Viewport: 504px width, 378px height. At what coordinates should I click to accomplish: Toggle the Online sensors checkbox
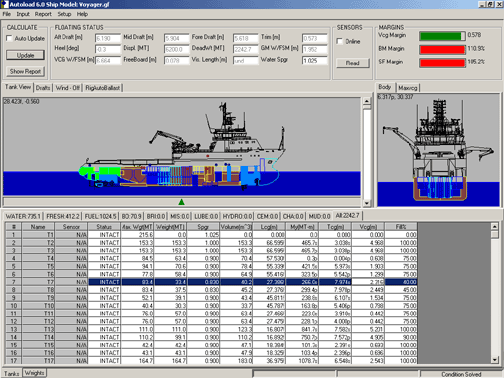coord(340,41)
